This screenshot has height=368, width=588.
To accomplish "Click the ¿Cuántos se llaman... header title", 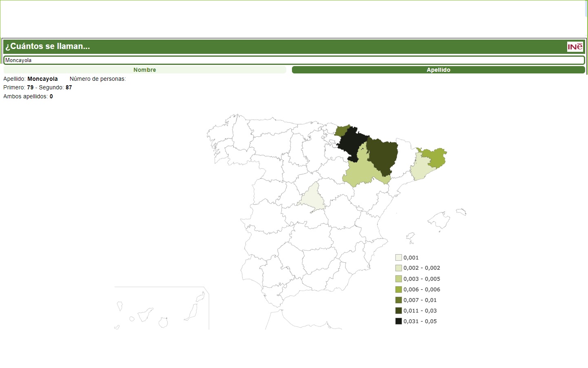I will [x=48, y=47].
